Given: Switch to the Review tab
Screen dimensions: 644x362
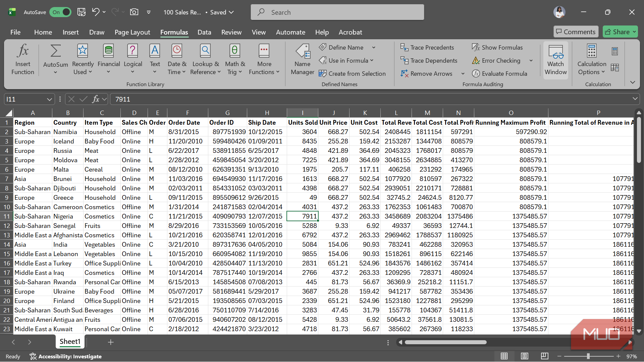Looking at the screenshot, I should coord(231,32).
